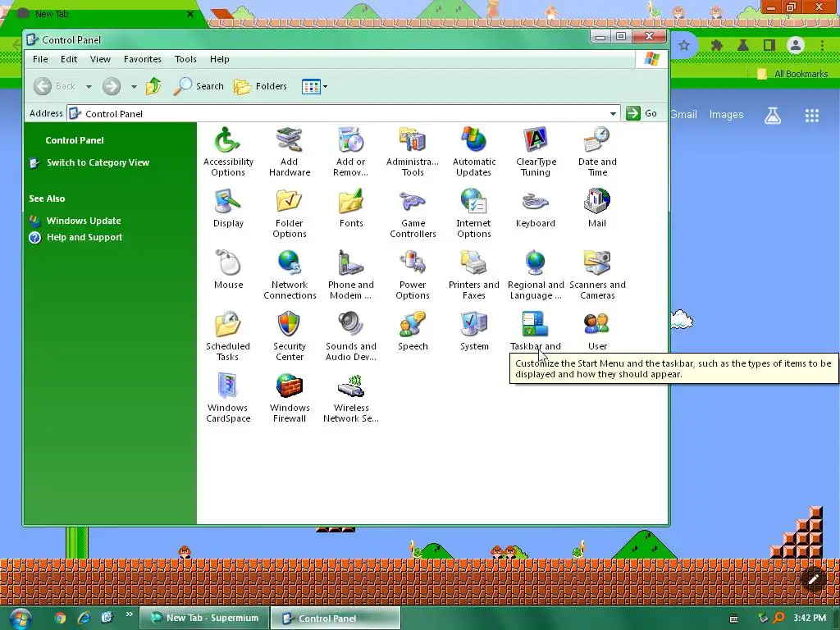Viewport: 840px width, 630px height.
Task: Open browser extensions puzzle icon
Action: 717,46
